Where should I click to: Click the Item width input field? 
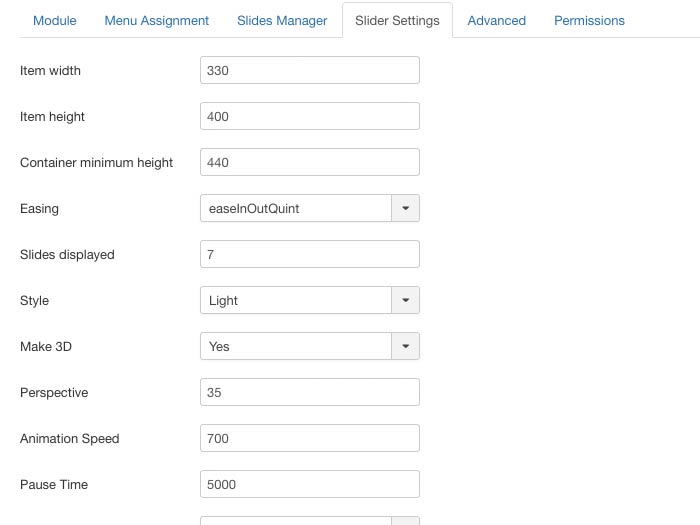tap(309, 70)
